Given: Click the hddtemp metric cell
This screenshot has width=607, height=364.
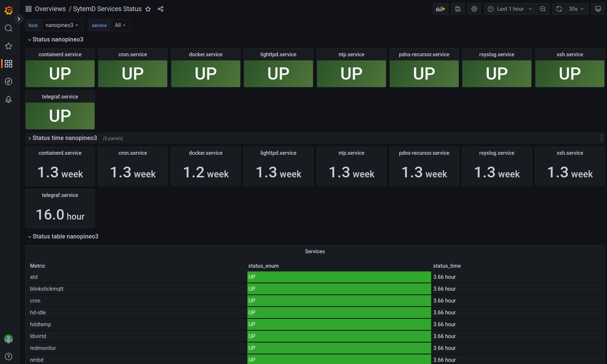Looking at the screenshot, I should (138, 324).
